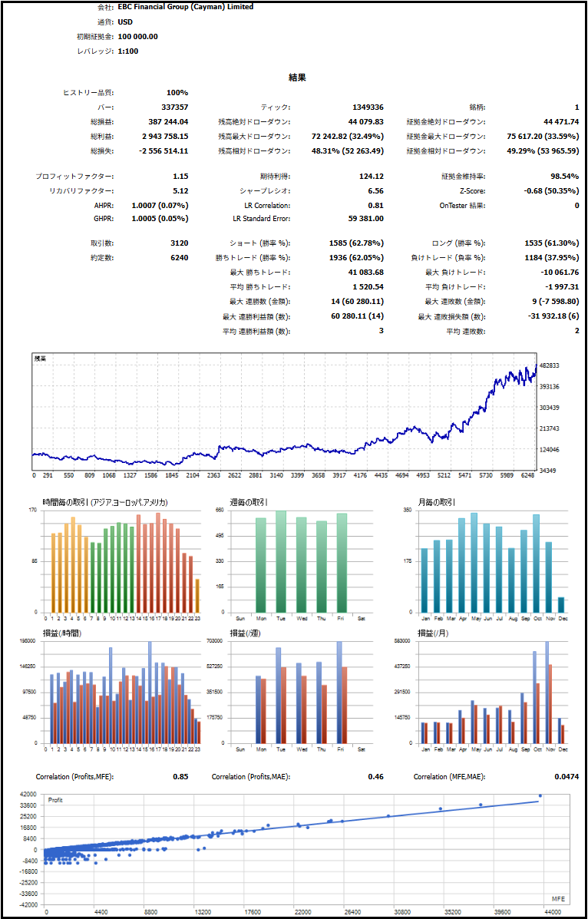Click the Friday bar in weekly trades chart
This screenshot has width=588, height=919.
click(x=341, y=563)
